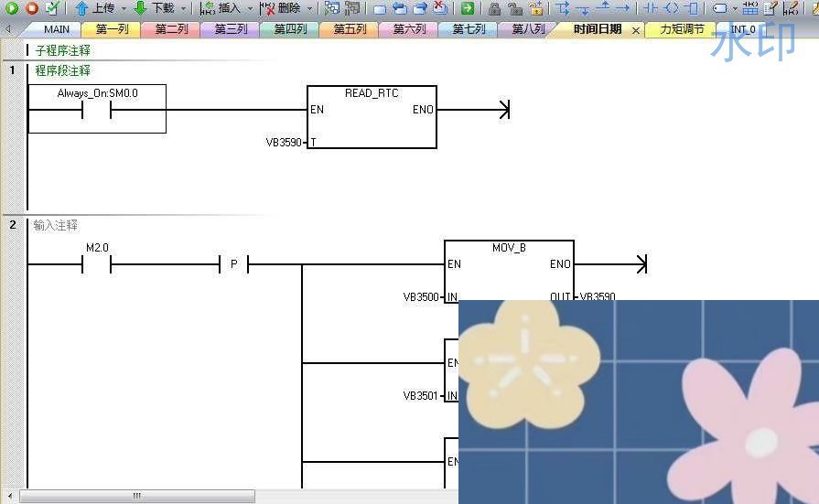Image resolution: width=819 pixels, height=504 pixels.
Task: Click the 上传 upload button
Action: coord(94,8)
